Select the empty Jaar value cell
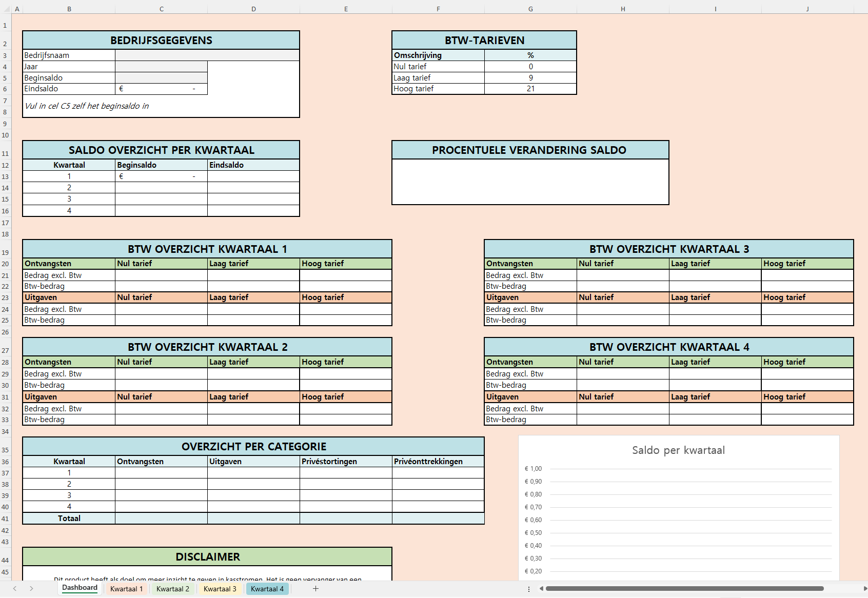 161,67
